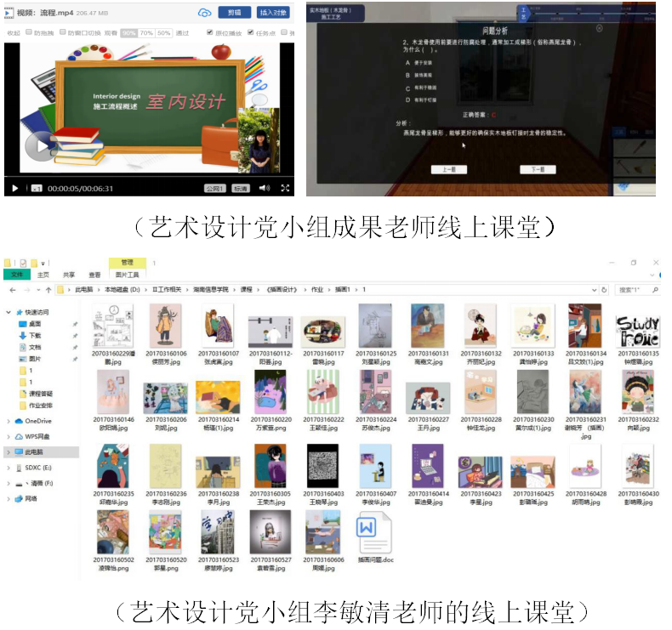Open the address bar history dropdown arrow

[x=594, y=290]
